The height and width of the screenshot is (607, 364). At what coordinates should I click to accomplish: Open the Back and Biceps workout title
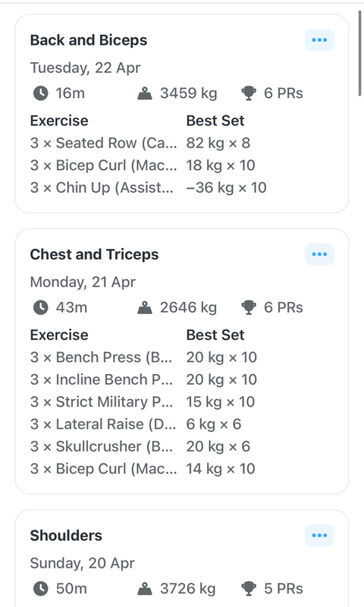point(89,40)
